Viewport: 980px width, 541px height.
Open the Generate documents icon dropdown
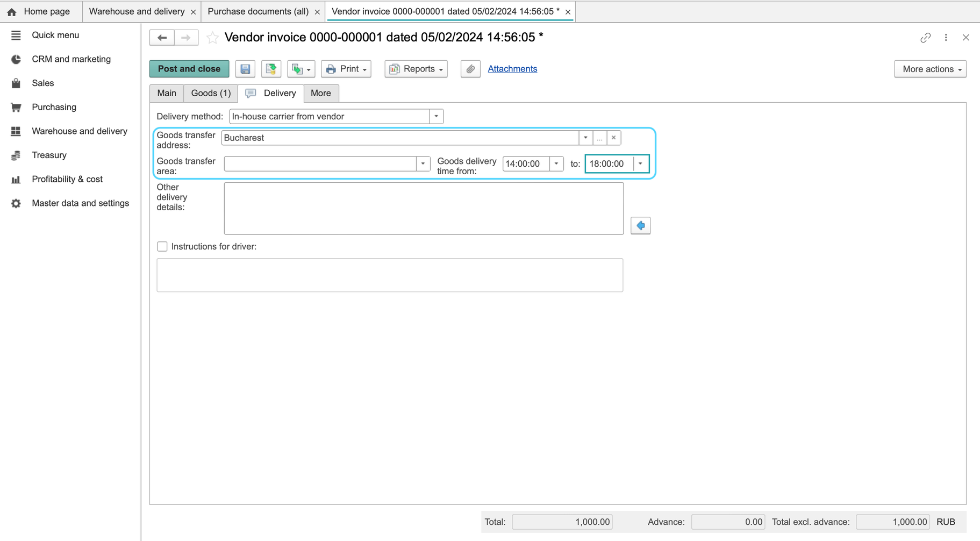coord(301,69)
